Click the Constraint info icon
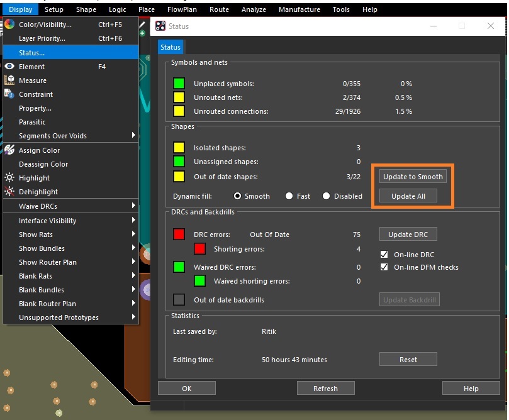 (x=9, y=94)
